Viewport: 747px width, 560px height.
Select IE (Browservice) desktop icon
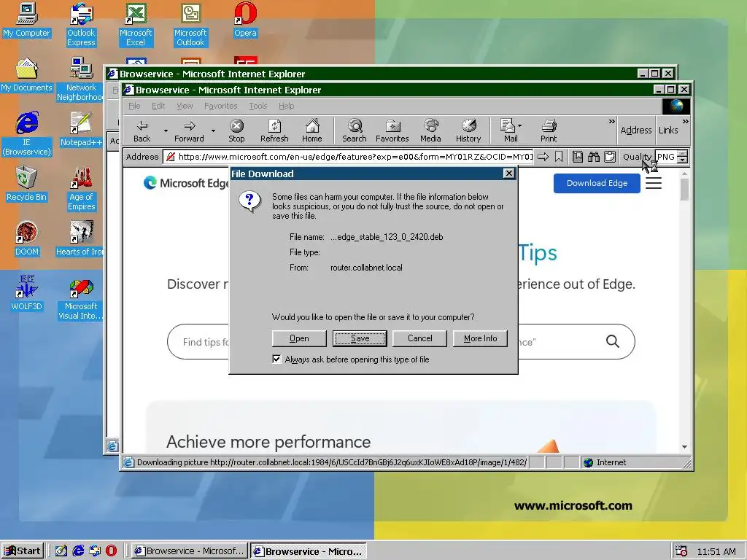tap(27, 134)
